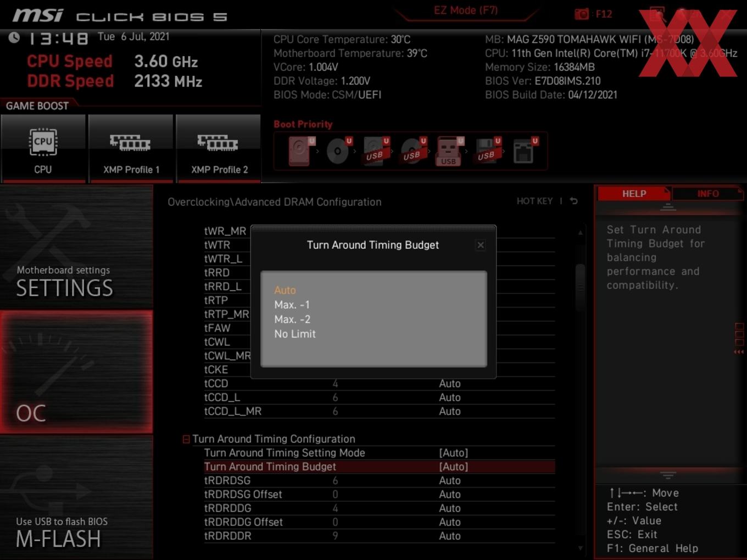Switch to the INFO tab
Screen dimensions: 747x560
click(707, 194)
